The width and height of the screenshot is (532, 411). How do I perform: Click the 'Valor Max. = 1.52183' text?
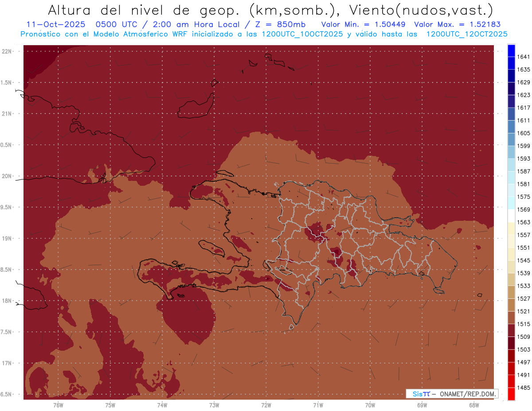click(458, 24)
